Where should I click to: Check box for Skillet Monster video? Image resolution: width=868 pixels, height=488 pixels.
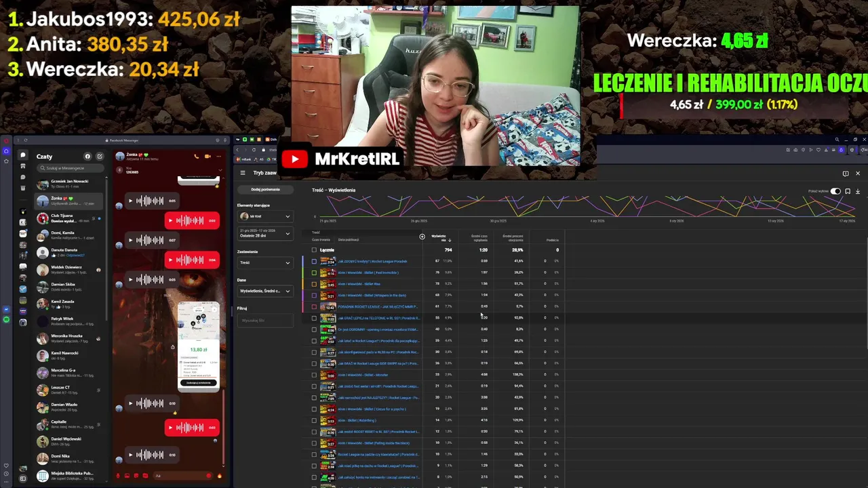click(314, 375)
